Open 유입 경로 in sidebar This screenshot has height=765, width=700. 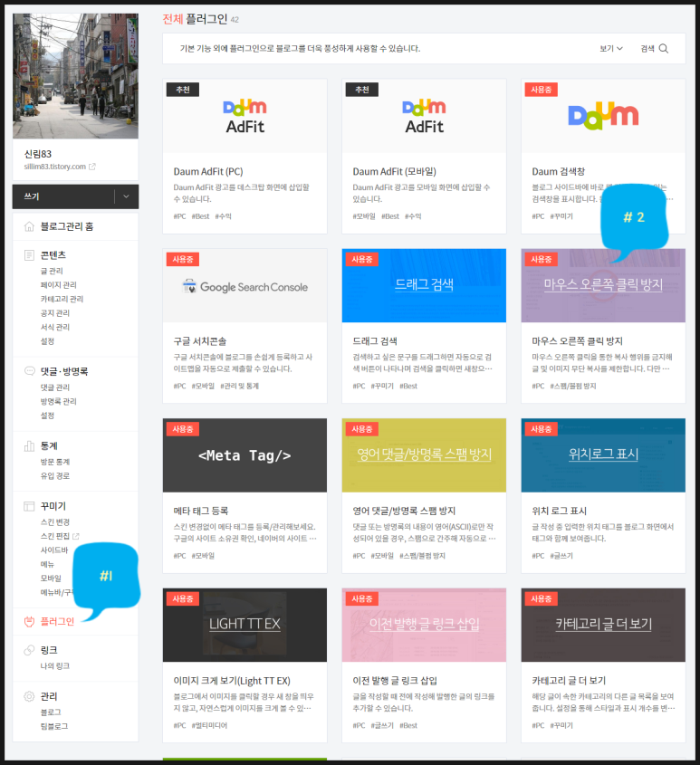click(x=55, y=475)
